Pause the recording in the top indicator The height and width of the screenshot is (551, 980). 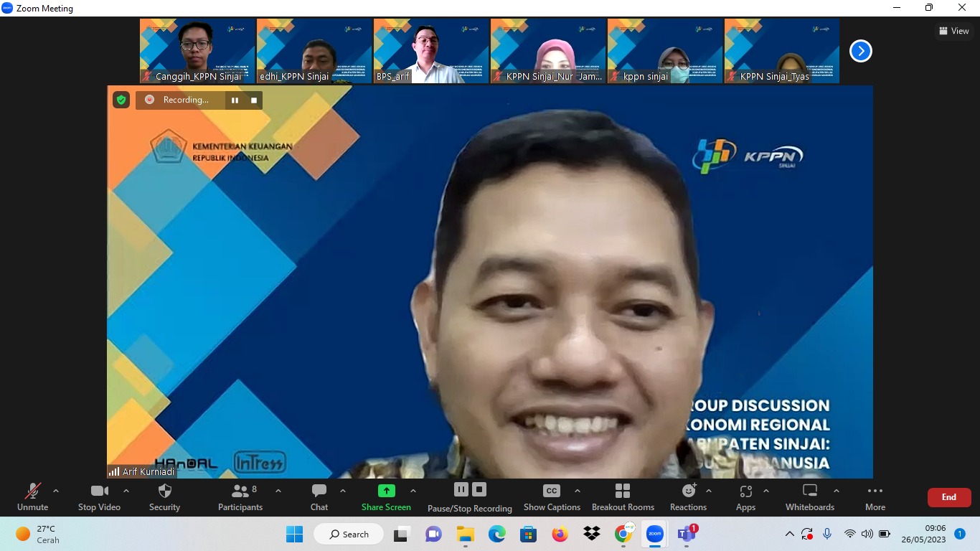[x=235, y=100]
